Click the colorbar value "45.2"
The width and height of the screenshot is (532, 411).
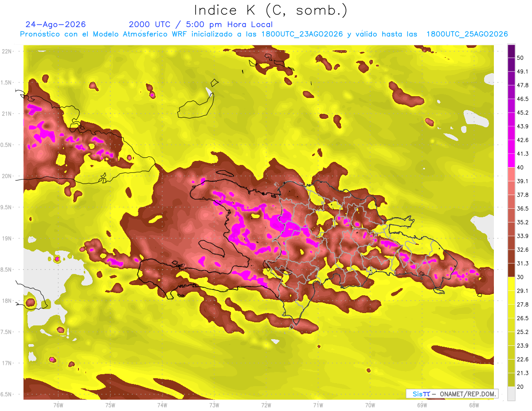[x=522, y=113]
